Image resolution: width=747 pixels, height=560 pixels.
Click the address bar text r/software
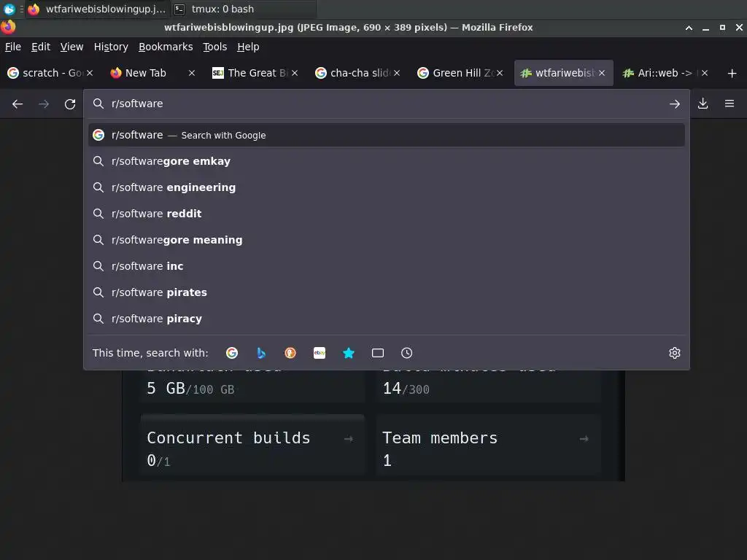[x=137, y=104]
